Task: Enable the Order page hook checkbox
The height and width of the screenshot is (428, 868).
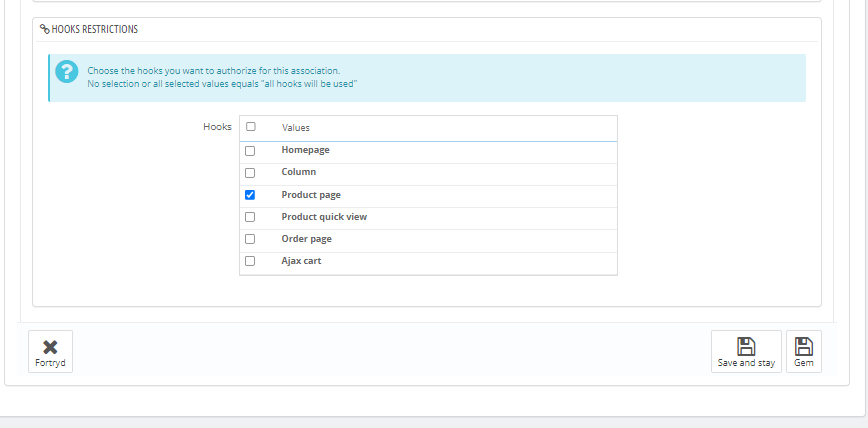Action: [x=250, y=239]
